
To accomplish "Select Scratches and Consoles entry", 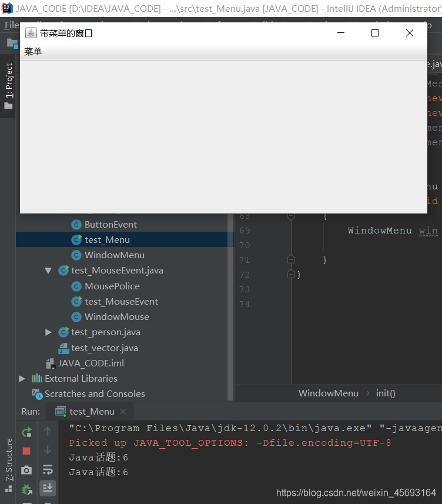I will coord(95,394).
